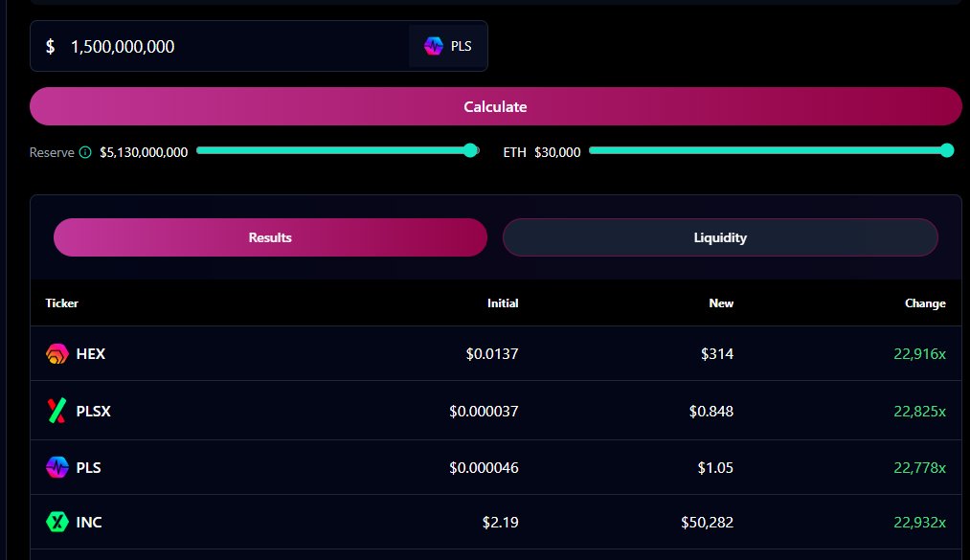Open the PLS token selector
This screenshot has width=970, height=560.
448,46
